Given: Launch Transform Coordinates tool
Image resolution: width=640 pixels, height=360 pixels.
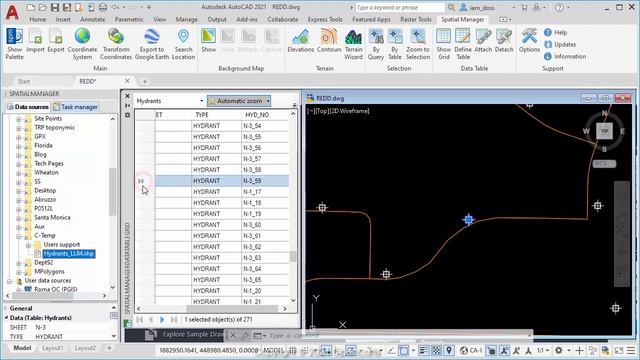Looking at the screenshot, I should (x=116, y=44).
